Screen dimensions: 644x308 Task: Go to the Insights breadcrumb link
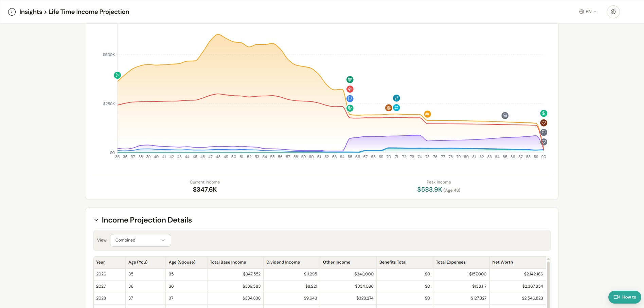pyautogui.click(x=31, y=12)
